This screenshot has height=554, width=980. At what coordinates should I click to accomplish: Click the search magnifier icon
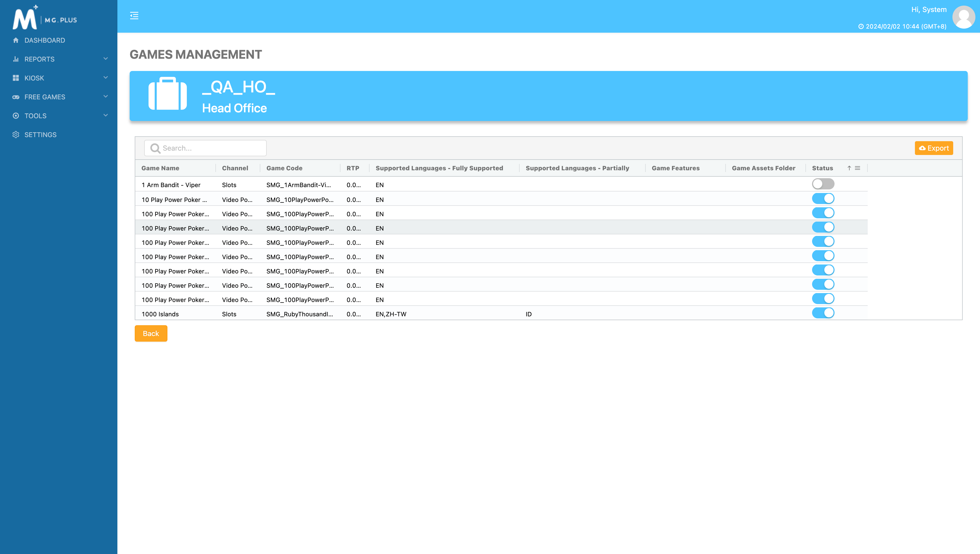click(x=155, y=148)
